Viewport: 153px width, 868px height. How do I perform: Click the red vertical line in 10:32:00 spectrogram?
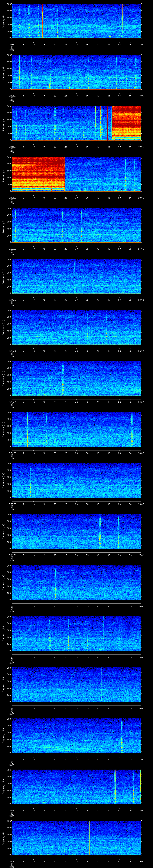click(x=89, y=838)
